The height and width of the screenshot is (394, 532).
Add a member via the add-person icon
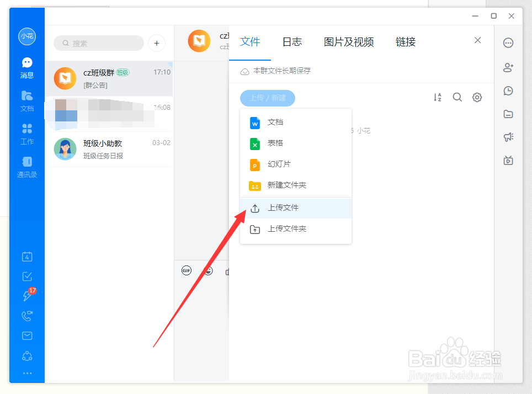508,67
